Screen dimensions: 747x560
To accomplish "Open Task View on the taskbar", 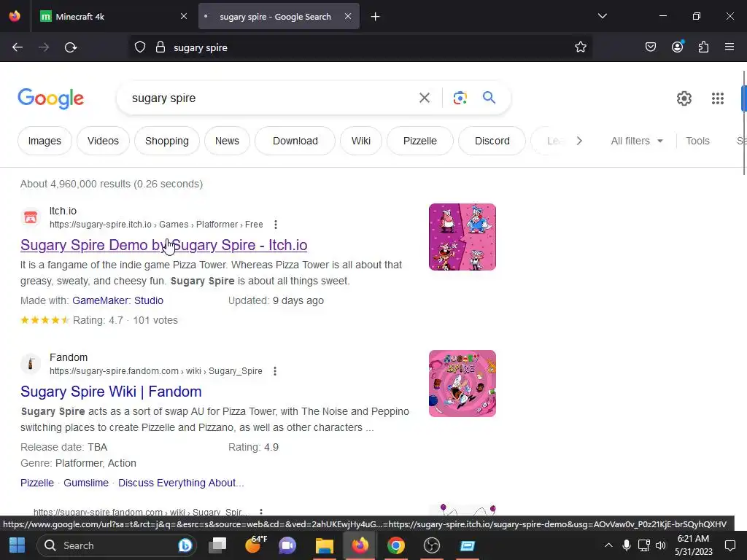I will (x=217, y=545).
